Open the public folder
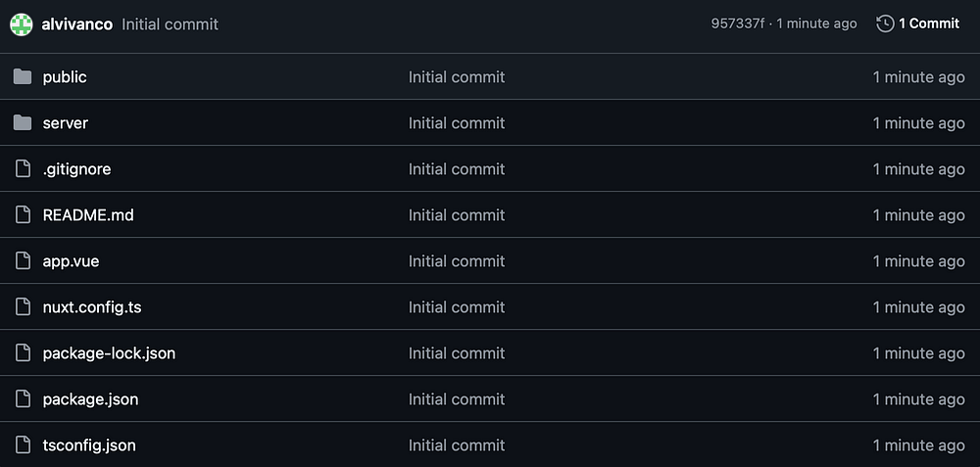 coord(65,76)
